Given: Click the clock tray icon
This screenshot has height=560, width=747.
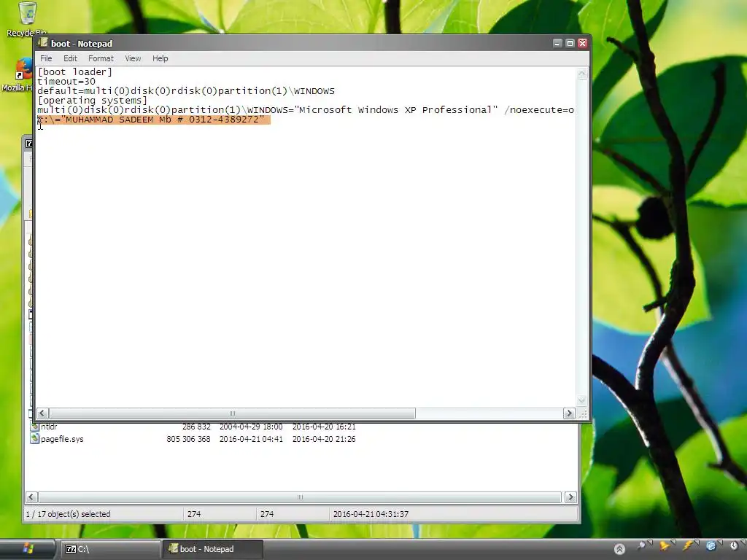Looking at the screenshot, I should pyautogui.click(x=735, y=545).
